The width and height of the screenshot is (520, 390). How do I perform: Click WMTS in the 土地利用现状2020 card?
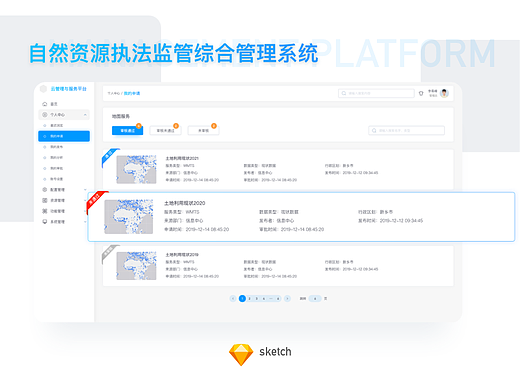[x=192, y=212]
